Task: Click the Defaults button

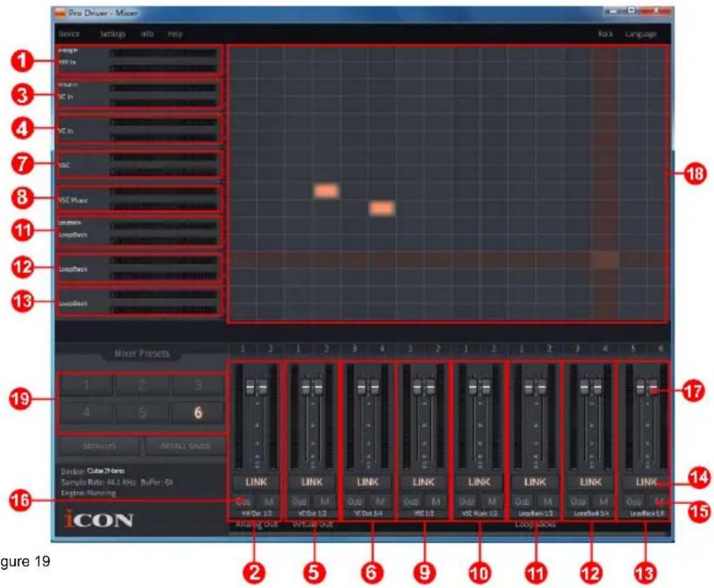Action: tap(99, 446)
